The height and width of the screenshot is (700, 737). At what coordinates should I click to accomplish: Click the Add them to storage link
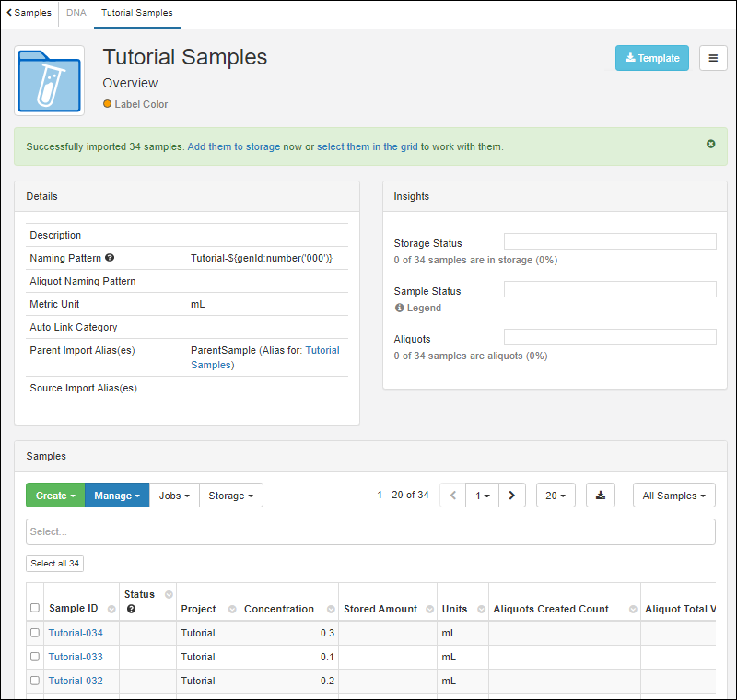(233, 146)
